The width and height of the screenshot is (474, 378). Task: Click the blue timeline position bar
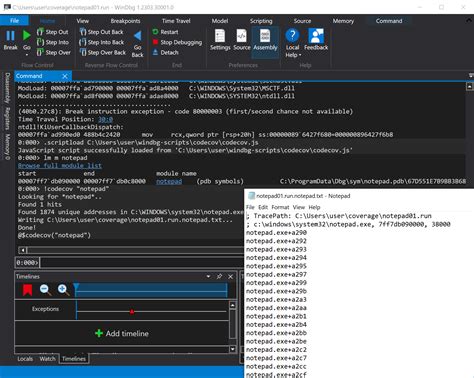(151, 290)
